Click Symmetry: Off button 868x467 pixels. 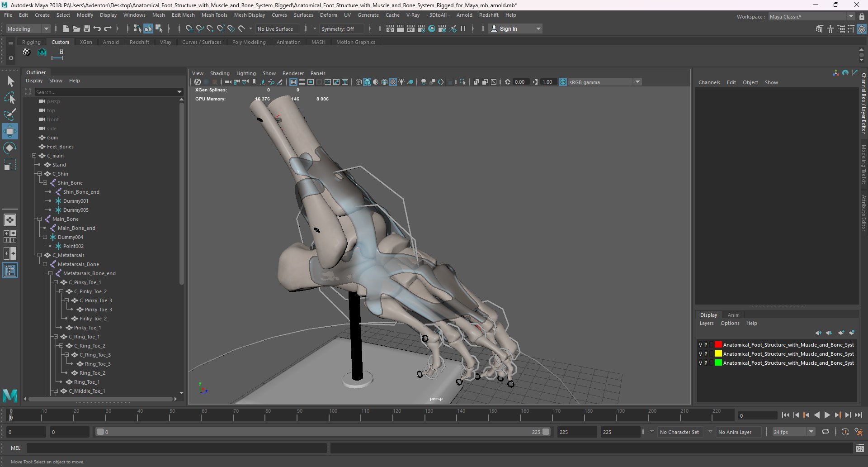[341, 29]
